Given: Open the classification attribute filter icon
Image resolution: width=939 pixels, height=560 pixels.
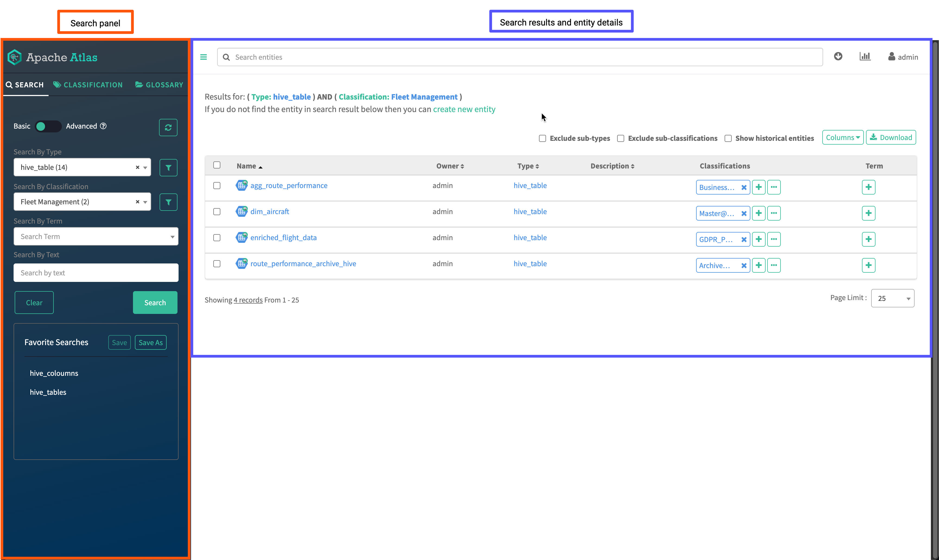Looking at the screenshot, I should coord(168,202).
